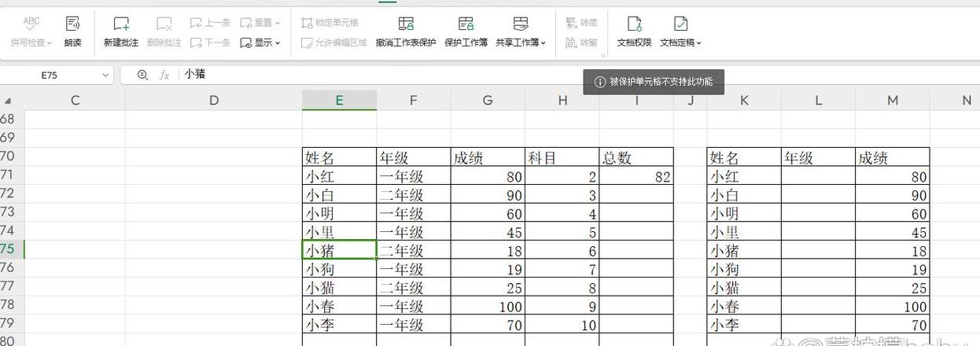Click score 45 in column M
This screenshot has width=980, height=346.
892,231
